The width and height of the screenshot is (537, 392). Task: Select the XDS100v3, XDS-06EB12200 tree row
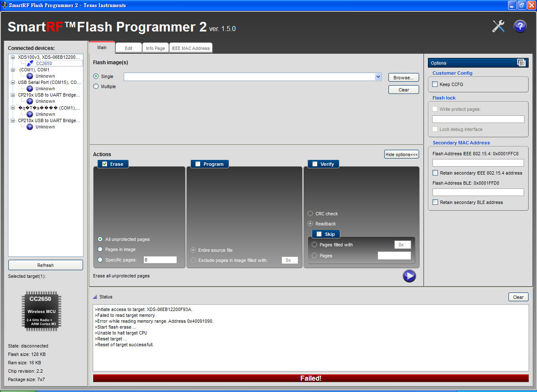(x=49, y=57)
